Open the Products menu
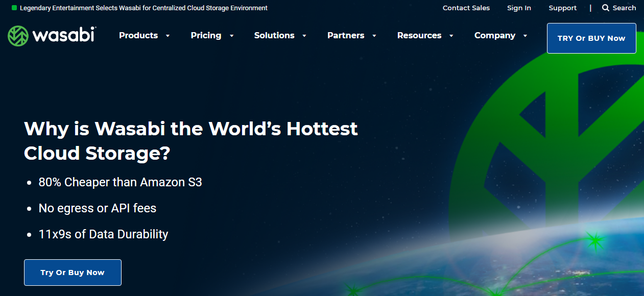 (x=138, y=35)
